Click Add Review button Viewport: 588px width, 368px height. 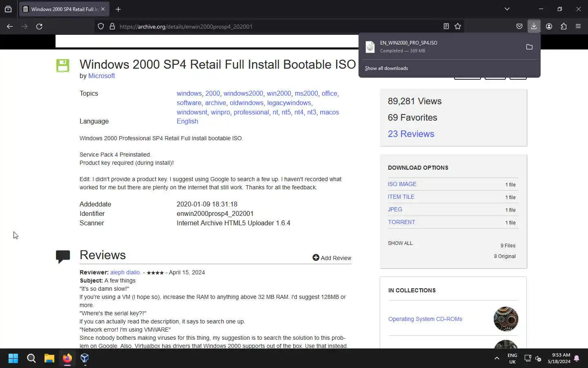click(x=332, y=258)
